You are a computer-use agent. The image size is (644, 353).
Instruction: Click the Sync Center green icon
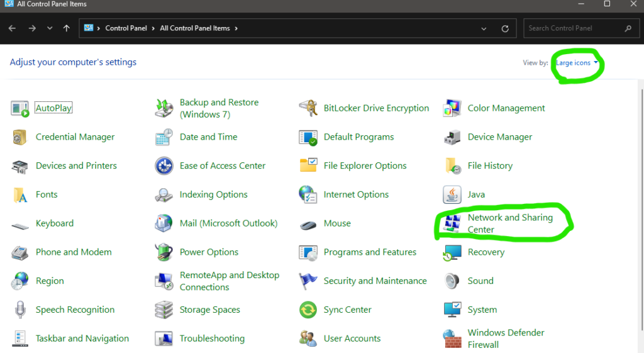pyautogui.click(x=308, y=310)
